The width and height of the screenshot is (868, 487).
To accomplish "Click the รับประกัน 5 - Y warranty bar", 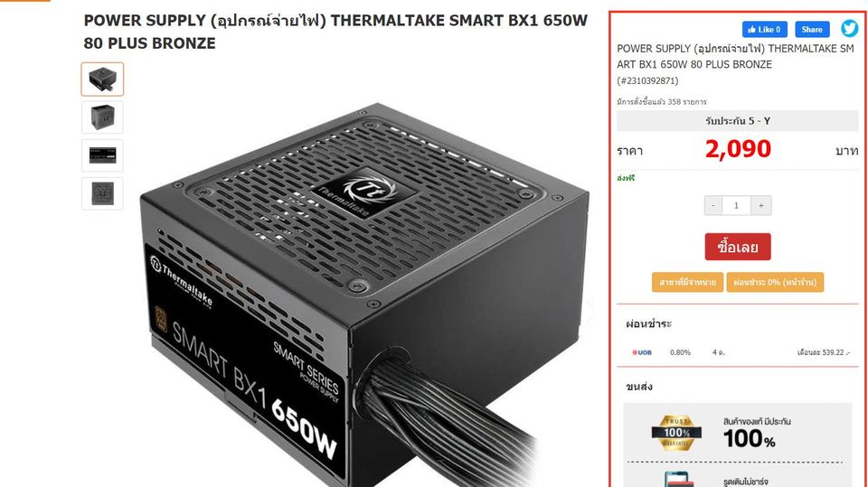I will (738, 121).
